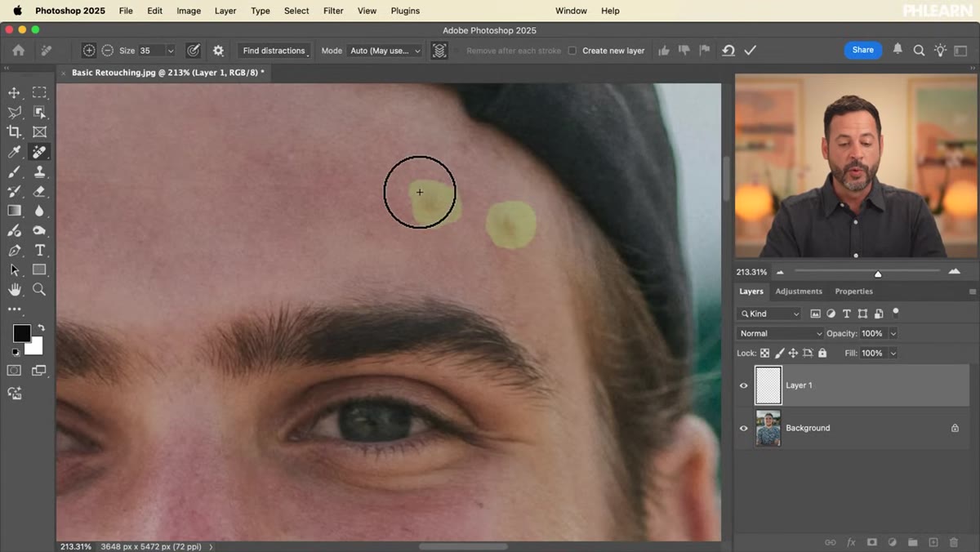Open the search magnifier in top right
The width and height of the screenshot is (980, 552).
pos(919,51)
